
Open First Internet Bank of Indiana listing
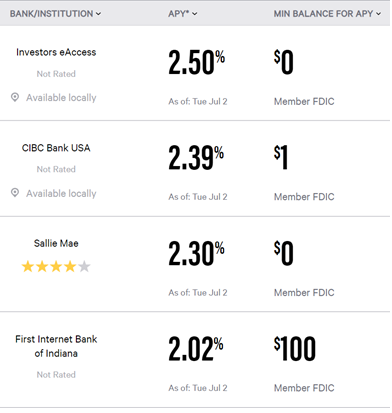coord(56,346)
